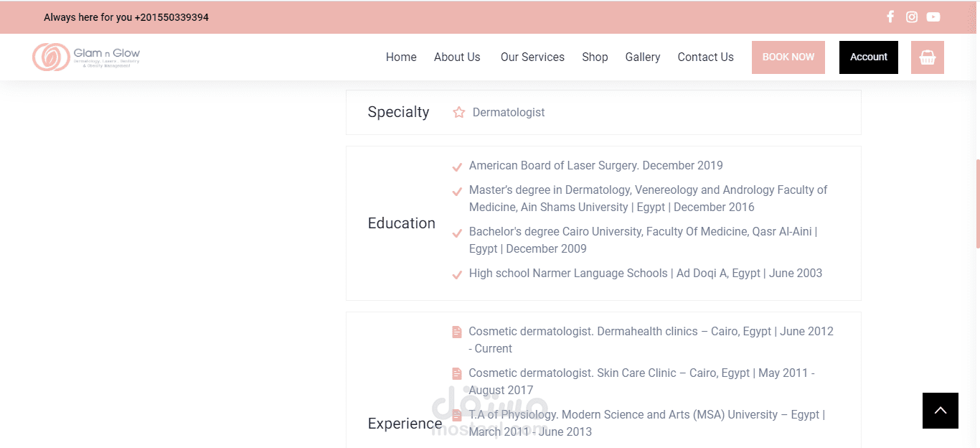Screen dimensions: 980x448
Task: Open the Account button
Action: (869, 57)
